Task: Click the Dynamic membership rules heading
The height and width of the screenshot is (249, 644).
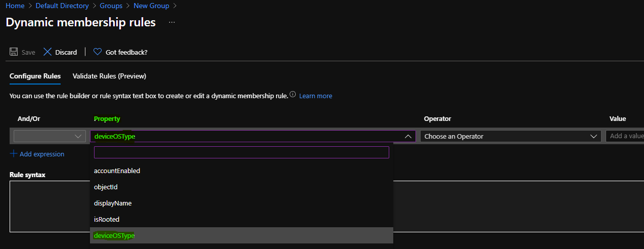Action: 81,23
